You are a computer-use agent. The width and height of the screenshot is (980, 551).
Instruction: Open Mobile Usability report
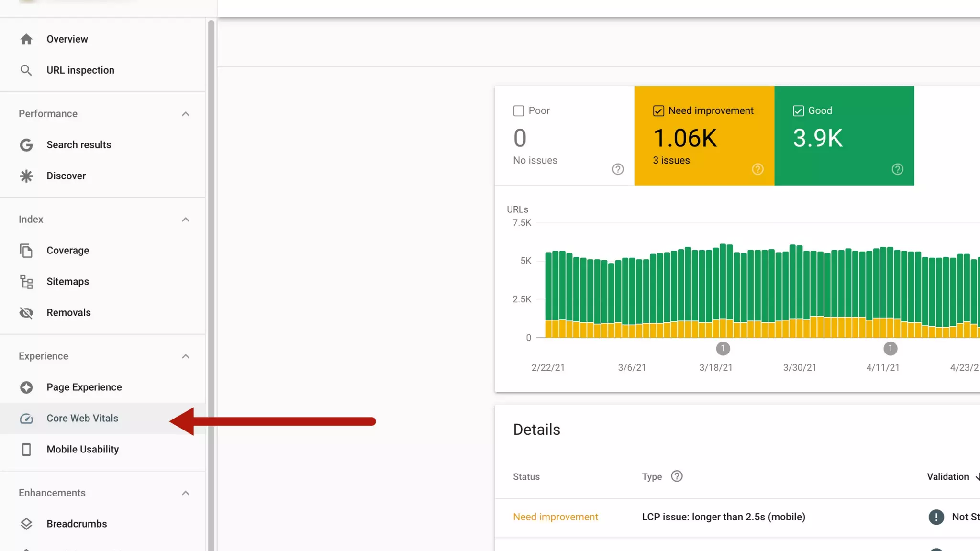(82, 450)
